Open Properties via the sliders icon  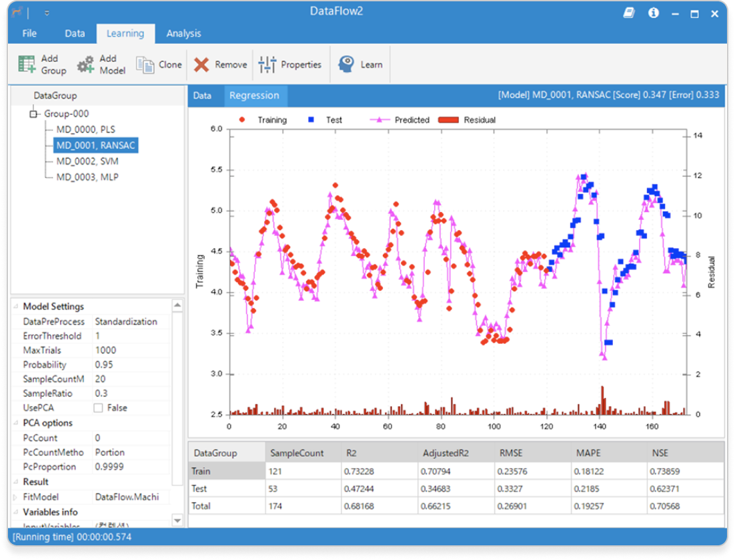coord(267,65)
